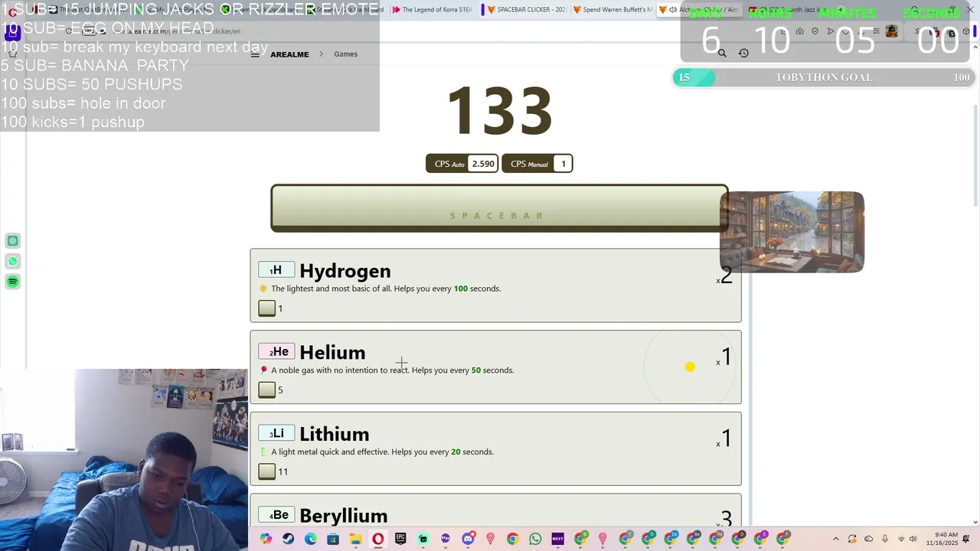Switch to the Smooth Jazz tab
Viewport: 980px width, 551px height.
pyautogui.click(x=789, y=10)
